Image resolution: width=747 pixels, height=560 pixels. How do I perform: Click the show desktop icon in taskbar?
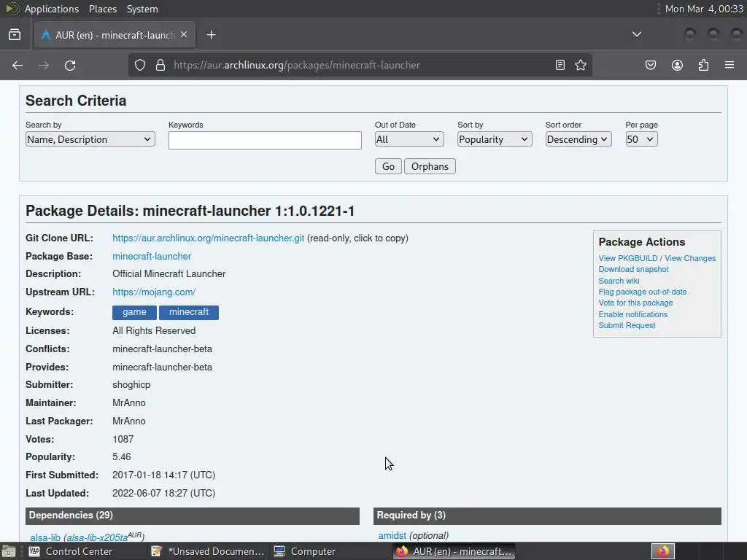(x=9, y=551)
